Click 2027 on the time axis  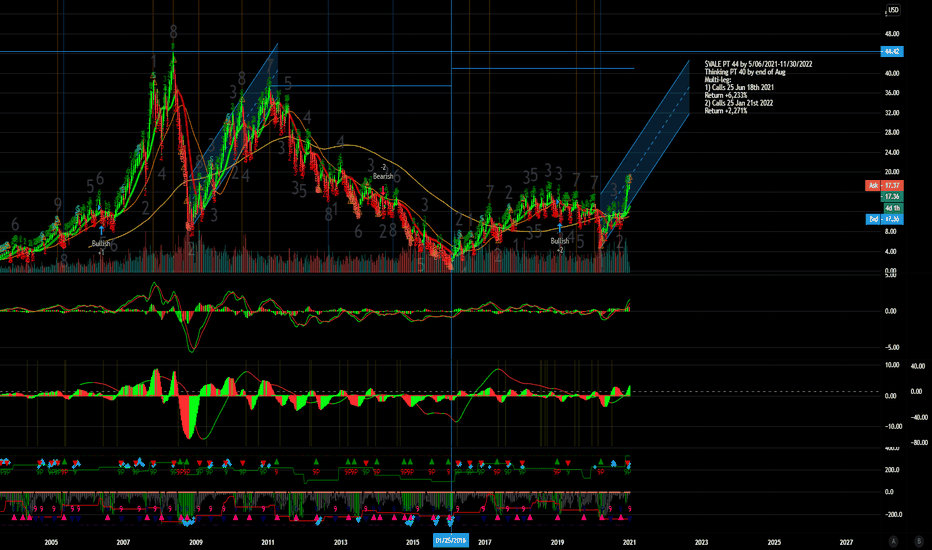tap(846, 542)
